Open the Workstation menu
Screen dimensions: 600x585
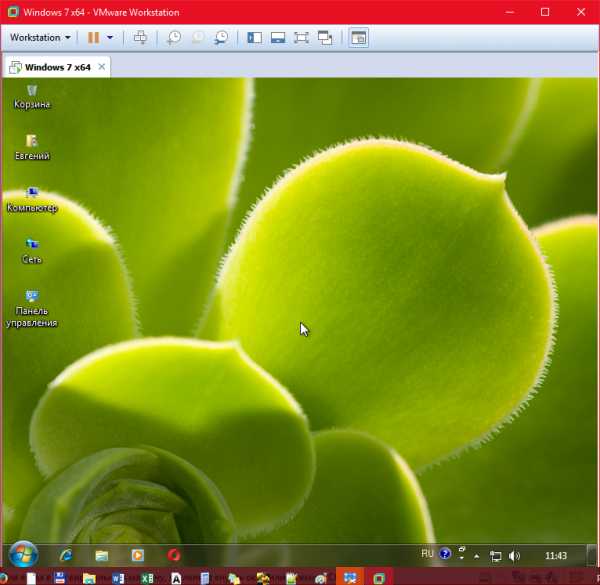[40, 37]
